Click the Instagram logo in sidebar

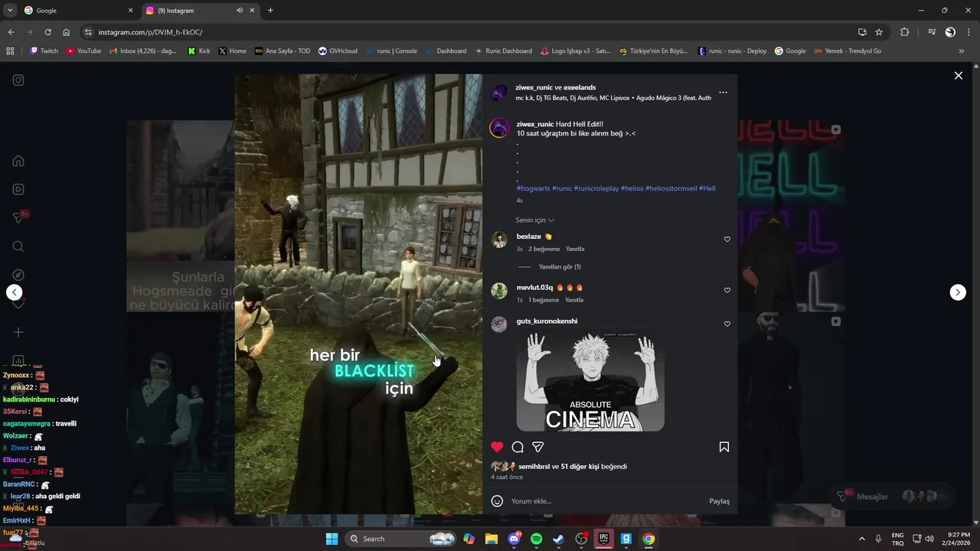click(18, 80)
